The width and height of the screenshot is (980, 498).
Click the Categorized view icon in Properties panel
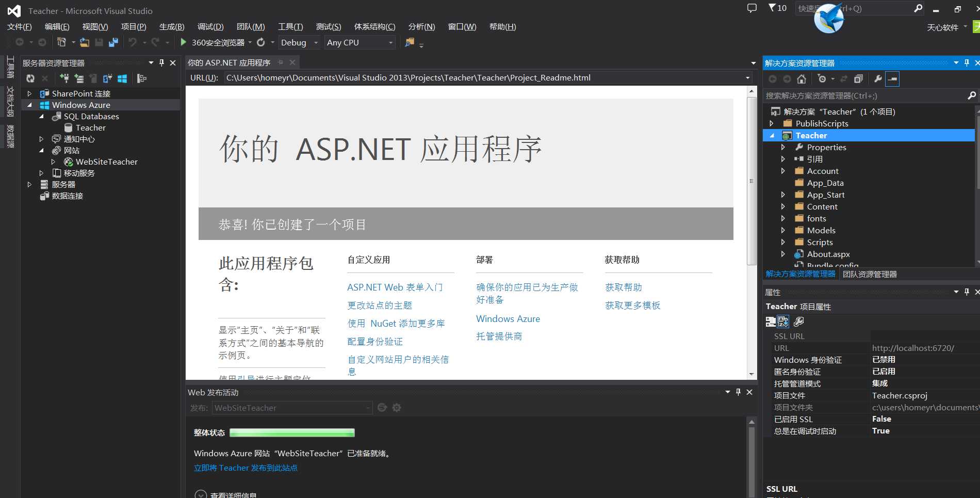tap(771, 322)
